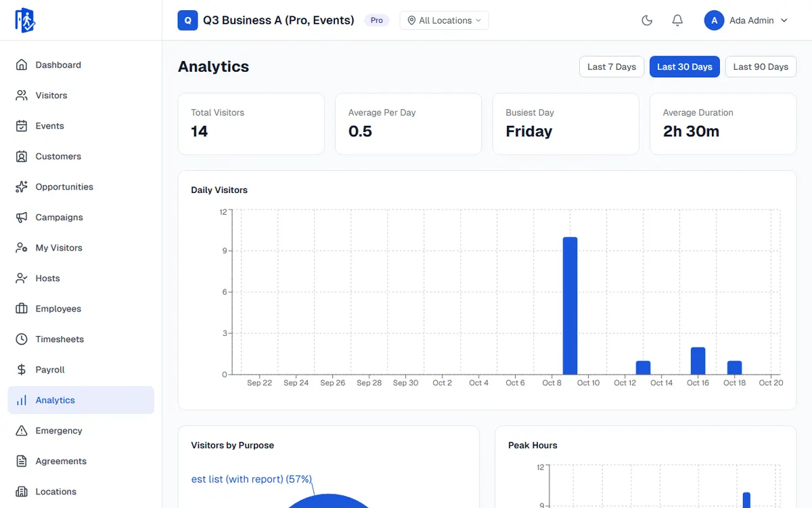Image resolution: width=812 pixels, height=508 pixels.
Task: Click the Visitors people icon
Action: coord(22,96)
